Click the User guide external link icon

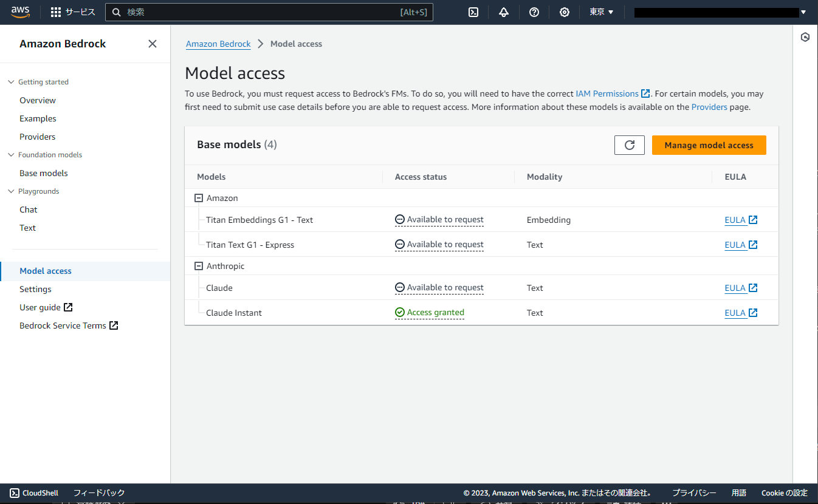point(68,307)
